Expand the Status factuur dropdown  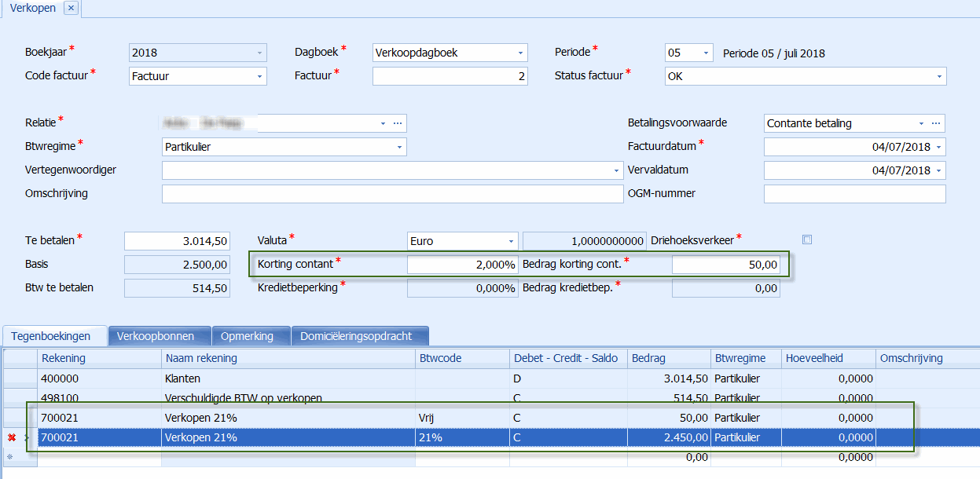[x=939, y=76]
